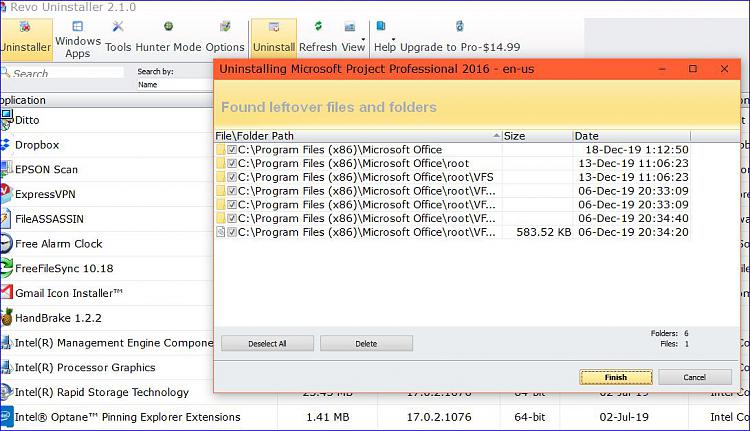The width and height of the screenshot is (750, 431).
Task: Open the Search by Name dropdown
Action: click(175, 85)
